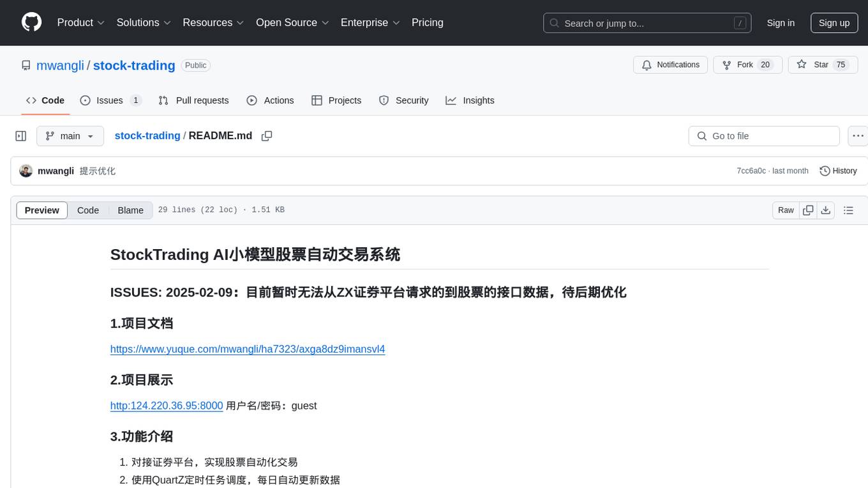The width and height of the screenshot is (868, 488).
Task: Click the Fork count badge 20
Action: click(766, 65)
